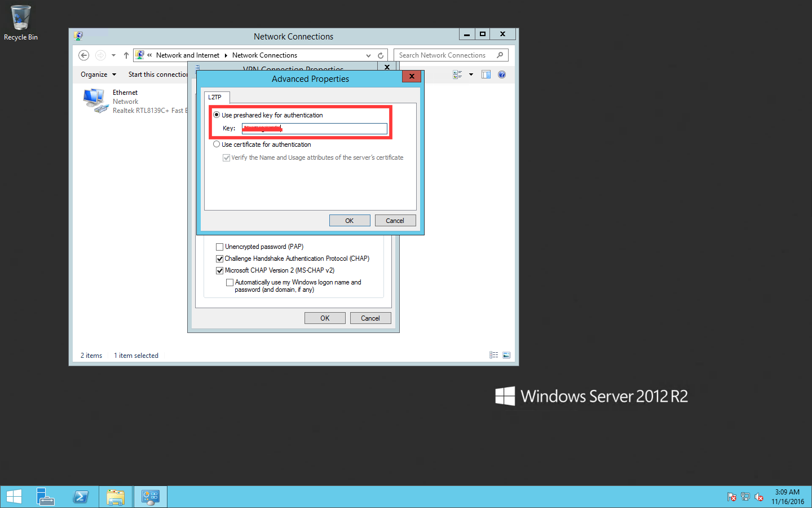Click the Network Connections window title icon
The height and width of the screenshot is (508, 812).
click(78, 36)
